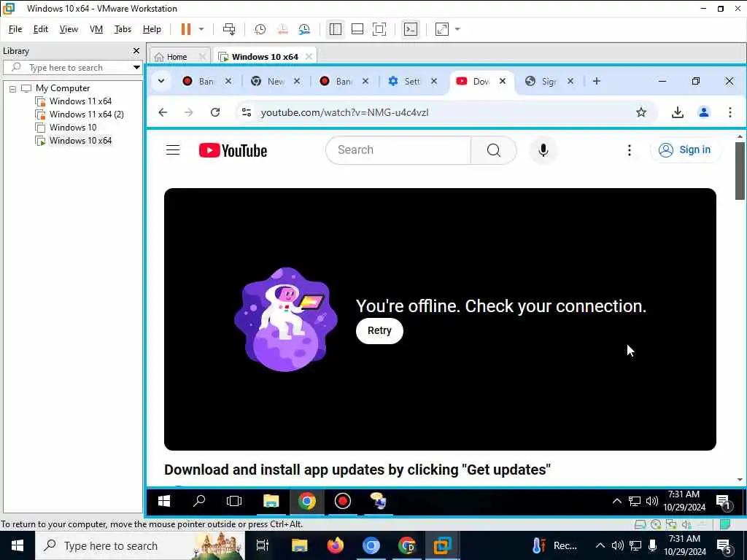
Task: Click YouTube search magnifier button
Action: 494,150
